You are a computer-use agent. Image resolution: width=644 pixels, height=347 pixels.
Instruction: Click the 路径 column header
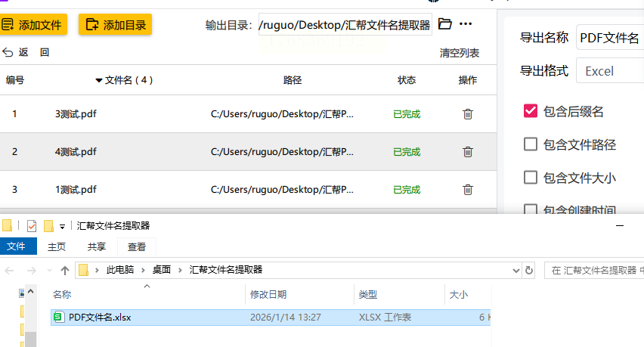pyautogui.click(x=293, y=80)
